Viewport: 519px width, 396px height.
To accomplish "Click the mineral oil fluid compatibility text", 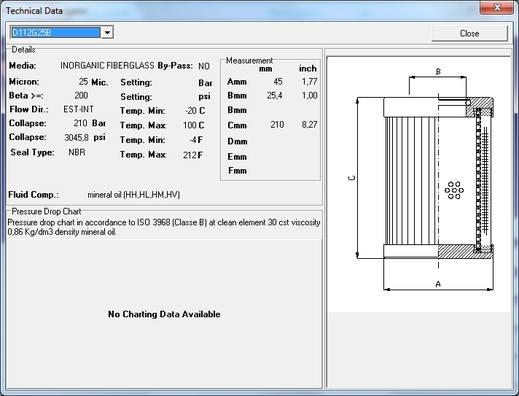I will tap(134, 195).
